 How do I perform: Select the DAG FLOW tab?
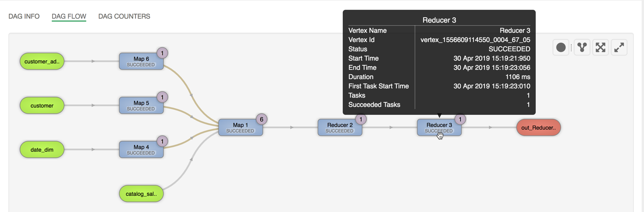tap(69, 16)
